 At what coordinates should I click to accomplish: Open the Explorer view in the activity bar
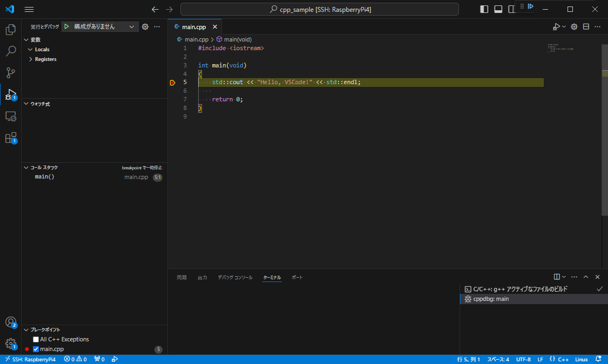click(10, 30)
